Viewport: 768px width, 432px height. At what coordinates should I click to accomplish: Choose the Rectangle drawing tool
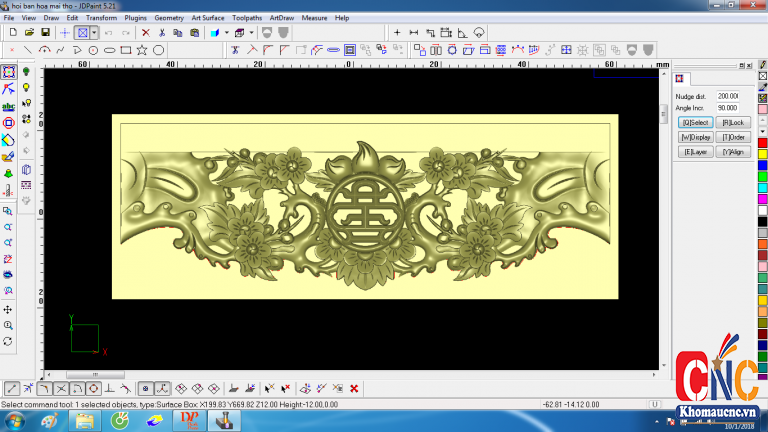[125, 49]
